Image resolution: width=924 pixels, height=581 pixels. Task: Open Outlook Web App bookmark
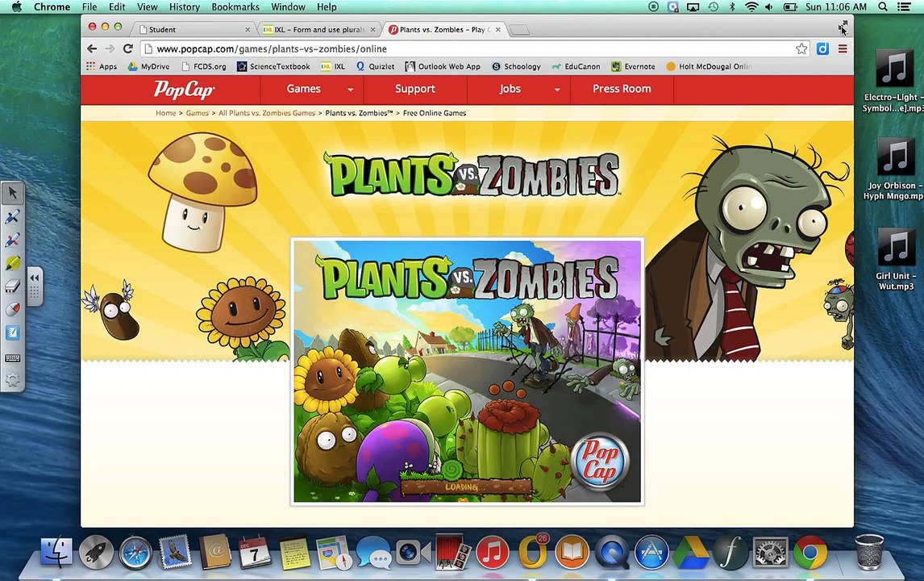click(443, 67)
